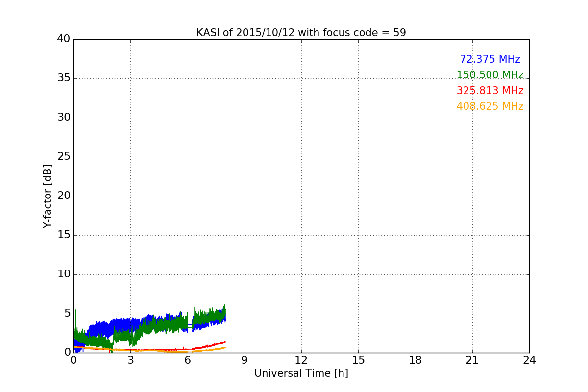Click y-axis tick label 10

64,274
